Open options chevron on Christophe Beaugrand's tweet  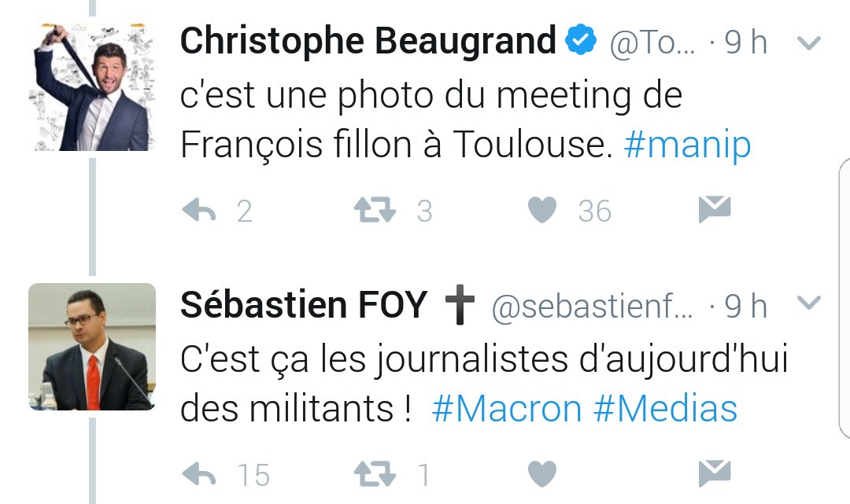[x=809, y=42]
